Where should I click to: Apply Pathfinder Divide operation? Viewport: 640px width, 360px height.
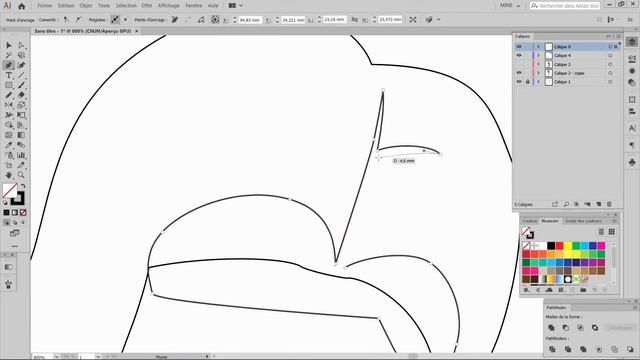552,349
